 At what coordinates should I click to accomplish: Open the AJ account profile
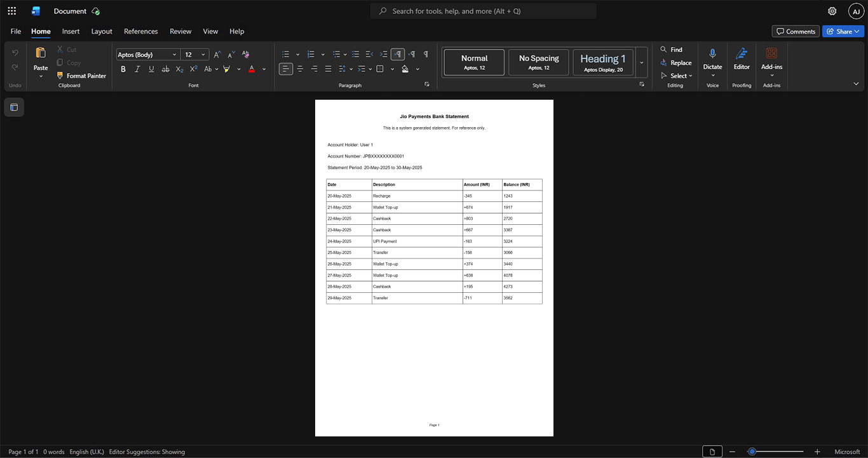tap(857, 11)
